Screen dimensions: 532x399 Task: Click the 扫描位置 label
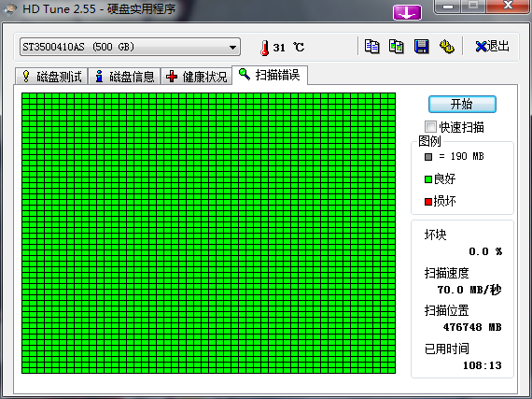coord(446,310)
